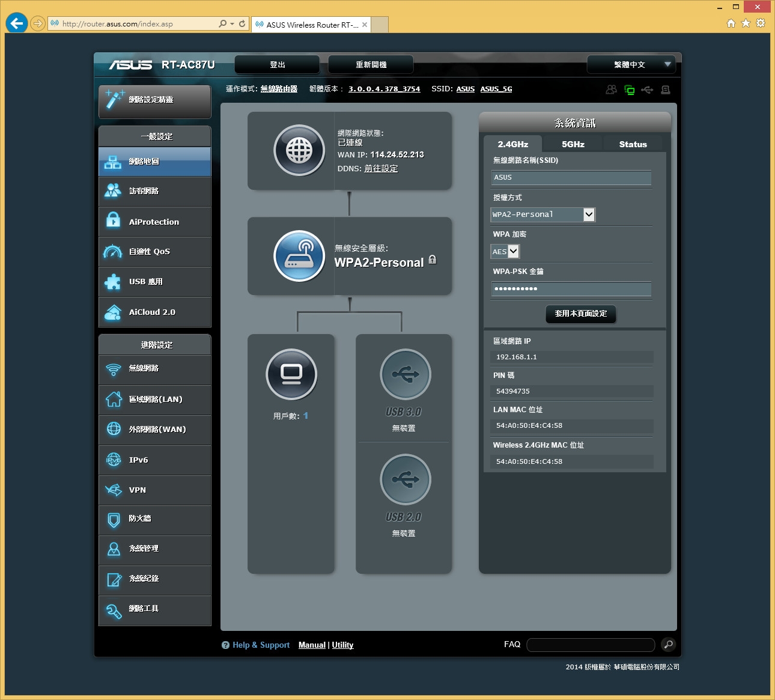The width and height of the screenshot is (775, 700).
Task: Open the WPA2-Personal authentication dropdown
Action: point(543,215)
